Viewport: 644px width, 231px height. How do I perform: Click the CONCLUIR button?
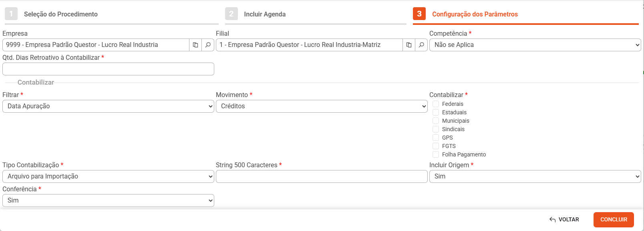[x=614, y=220]
